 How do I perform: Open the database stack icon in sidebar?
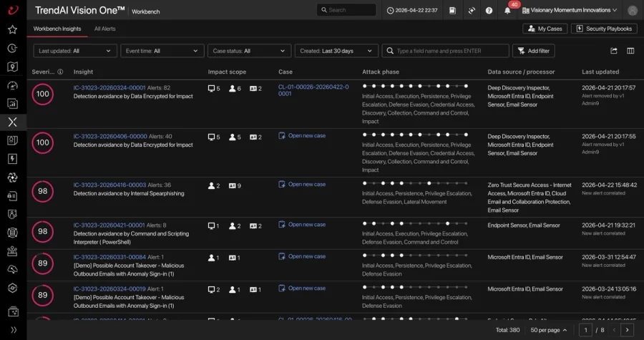pyautogui.click(x=13, y=233)
